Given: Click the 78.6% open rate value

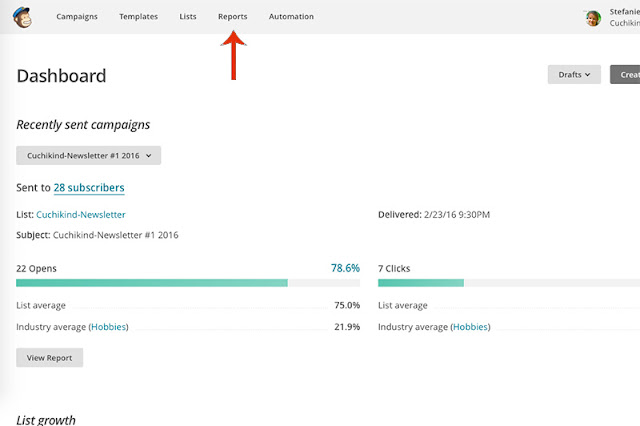Looking at the screenshot, I should click(x=345, y=268).
